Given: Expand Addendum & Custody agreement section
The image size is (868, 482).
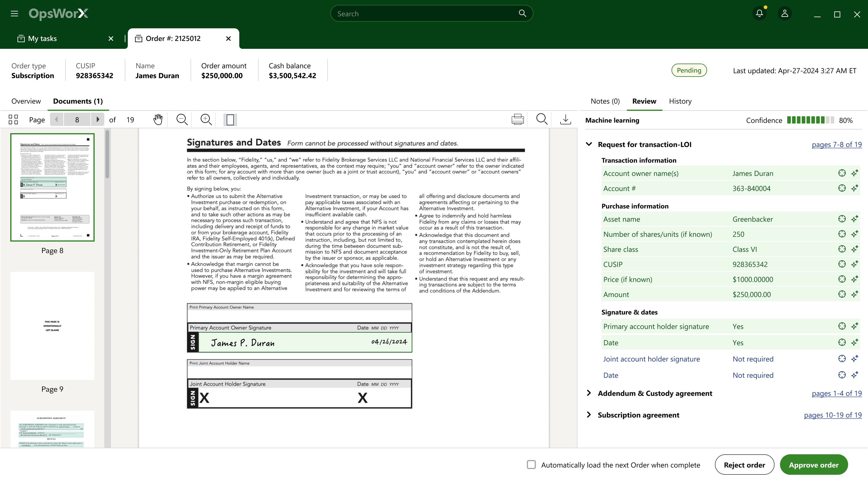Looking at the screenshot, I should coord(589,393).
